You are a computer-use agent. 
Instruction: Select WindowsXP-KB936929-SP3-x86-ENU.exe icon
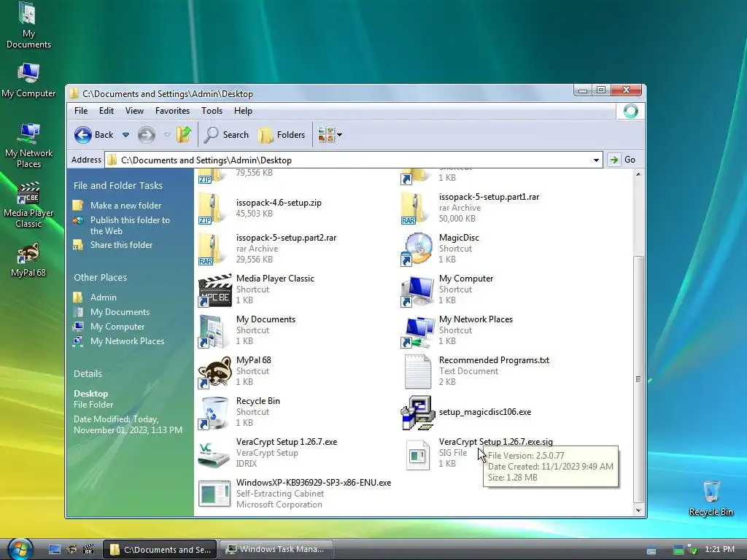(x=214, y=494)
